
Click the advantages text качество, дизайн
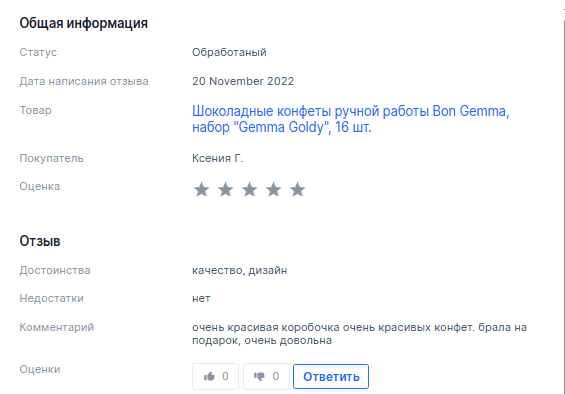click(240, 270)
